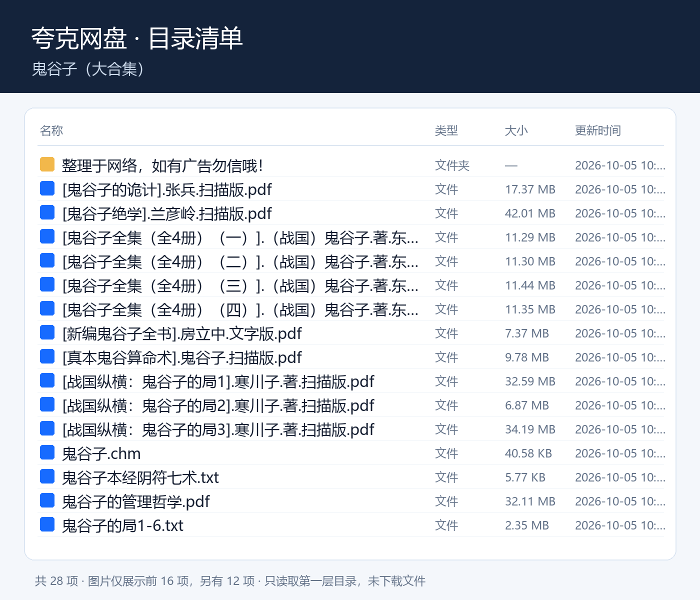The height and width of the screenshot is (600, 700).
Task: Click the 大小 column header
Action: point(516,130)
